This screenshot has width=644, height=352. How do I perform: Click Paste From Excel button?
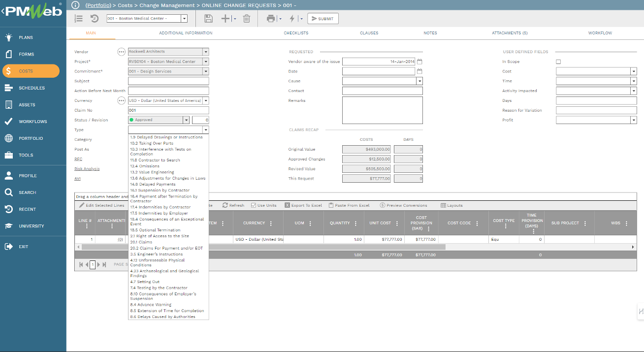(349, 205)
